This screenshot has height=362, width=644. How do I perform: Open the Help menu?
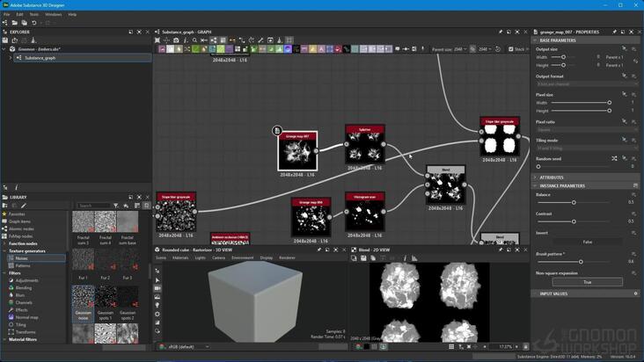(x=72, y=14)
